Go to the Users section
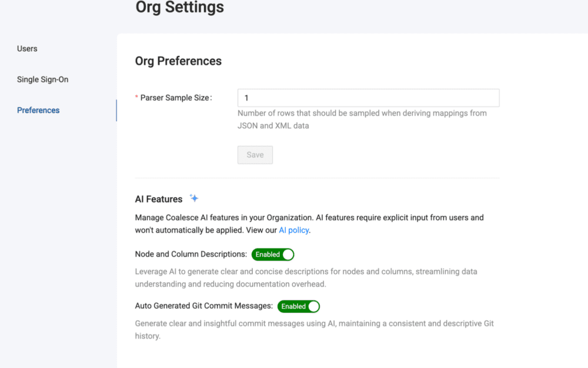 tap(27, 48)
